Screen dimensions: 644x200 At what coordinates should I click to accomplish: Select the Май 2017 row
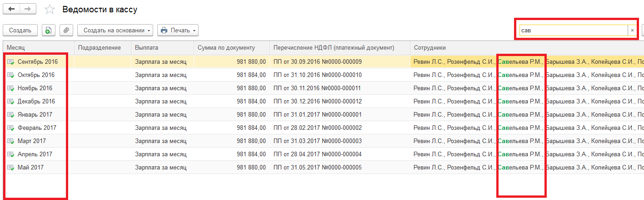(324, 167)
